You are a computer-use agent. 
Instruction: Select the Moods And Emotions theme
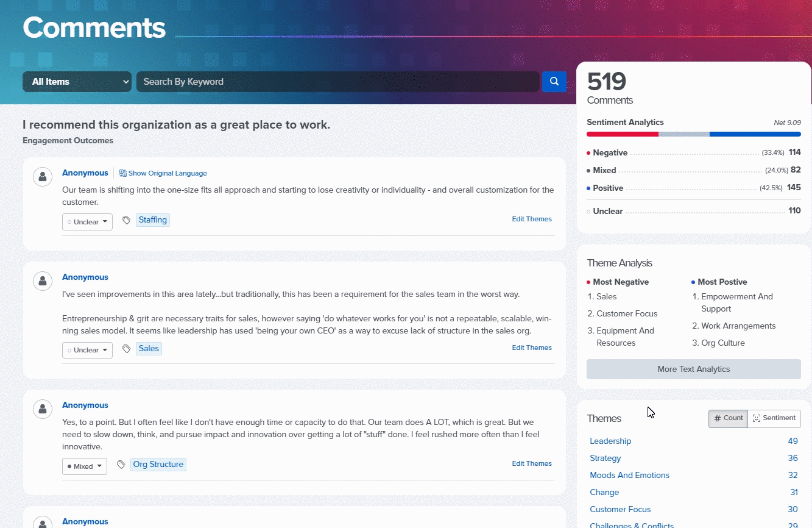point(629,475)
